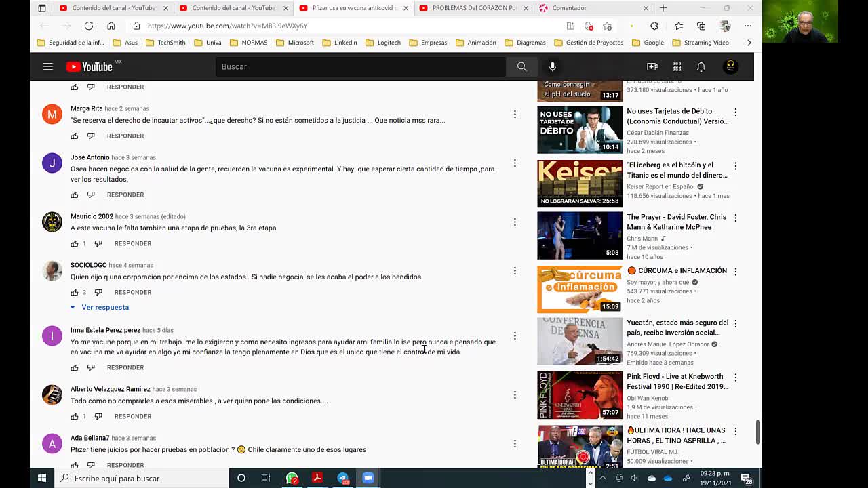Open options menu for Mauricio 2002's comment

[x=515, y=222]
